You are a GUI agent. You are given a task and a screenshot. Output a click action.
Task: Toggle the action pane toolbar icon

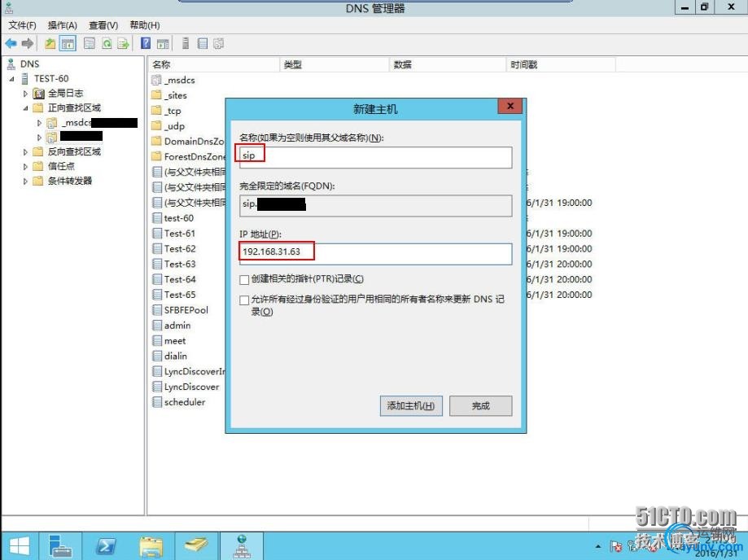point(163,44)
